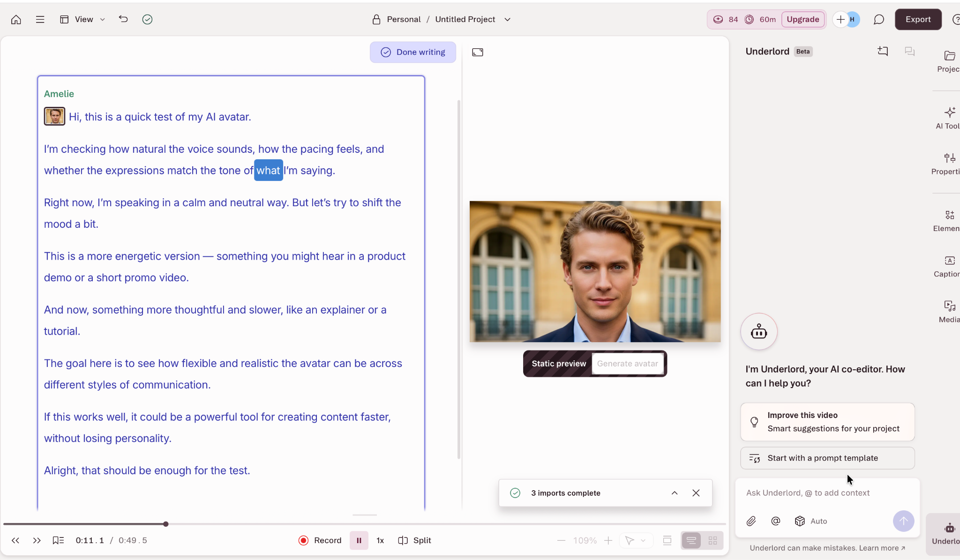Open the Project sidebar tab
This screenshot has height=560, width=960.
point(948,61)
